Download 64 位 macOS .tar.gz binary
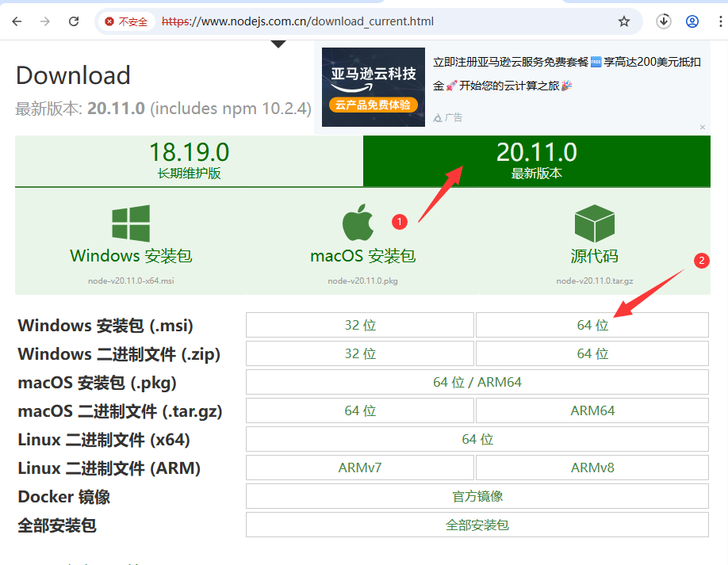The width and height of the screenshot is (728, 565). [360, 410]
